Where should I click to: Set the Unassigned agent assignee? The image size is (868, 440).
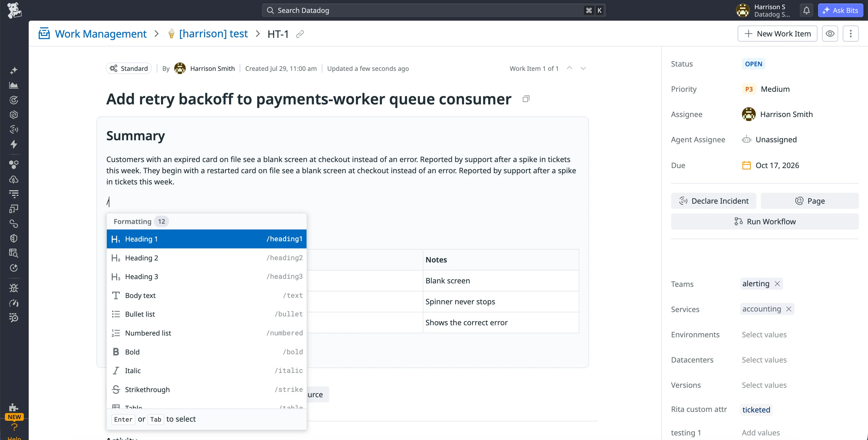[769, 140]
